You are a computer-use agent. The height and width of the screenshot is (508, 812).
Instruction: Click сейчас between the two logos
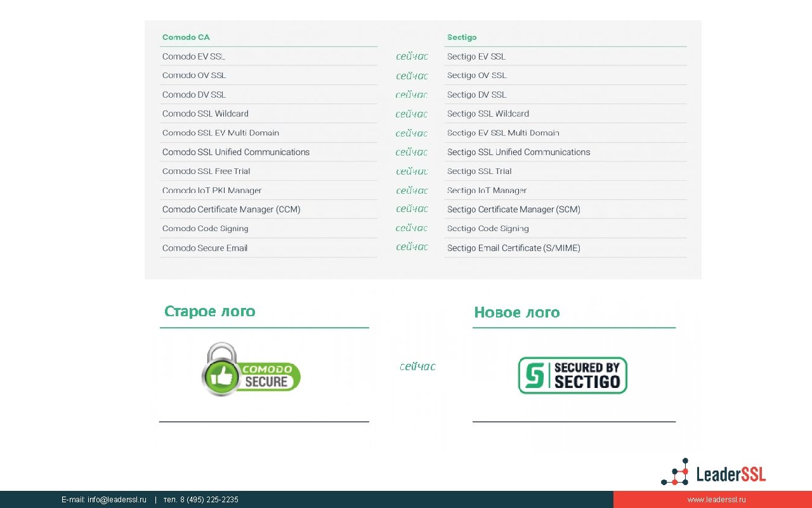417,366
